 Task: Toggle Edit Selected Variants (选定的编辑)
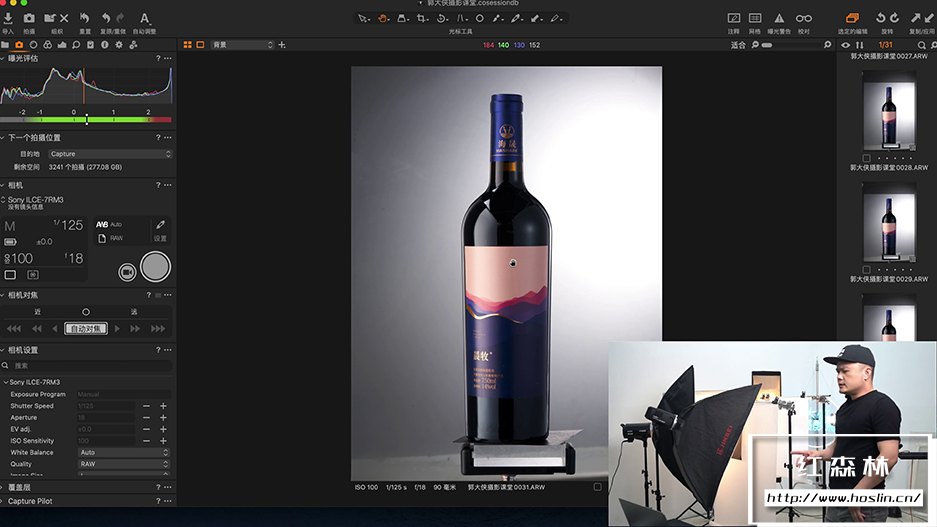[x=852, y=18]
